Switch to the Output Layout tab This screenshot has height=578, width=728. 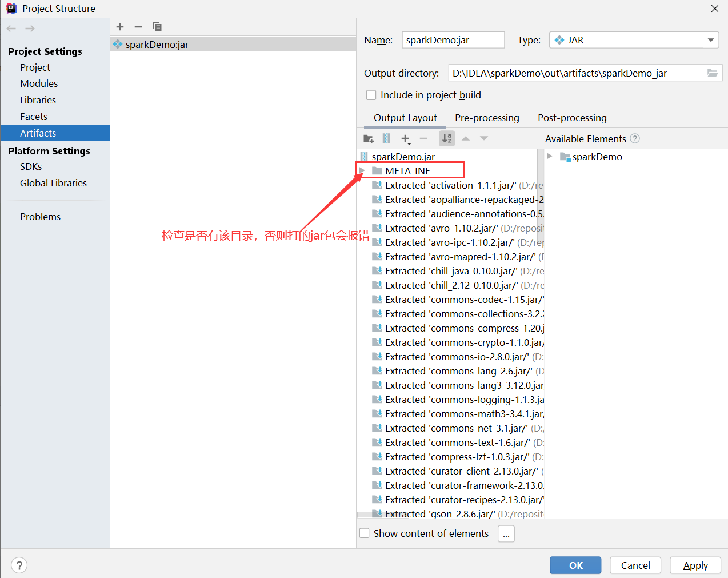pyautogui.click(x=405, y=118)
